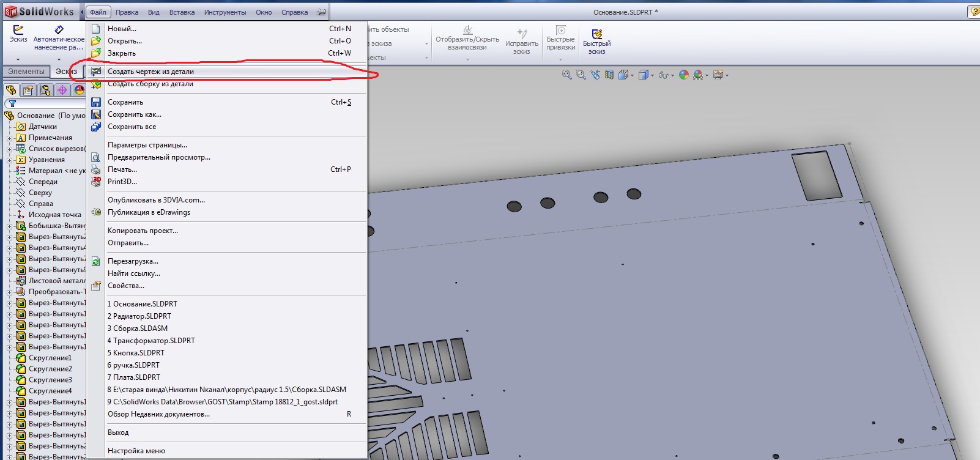Select Скругление3 feature in tree
Screen dimensions: 980x460
(50, 380)
